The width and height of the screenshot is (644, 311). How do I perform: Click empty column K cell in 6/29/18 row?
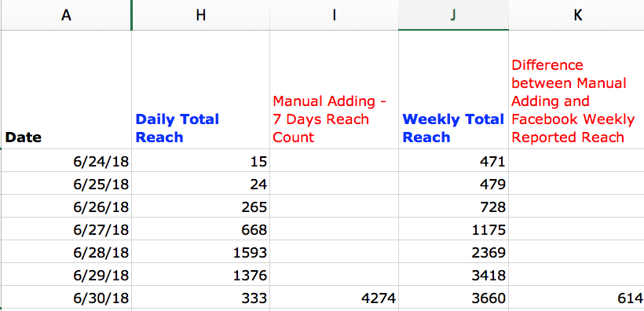(x=576, y=274)
